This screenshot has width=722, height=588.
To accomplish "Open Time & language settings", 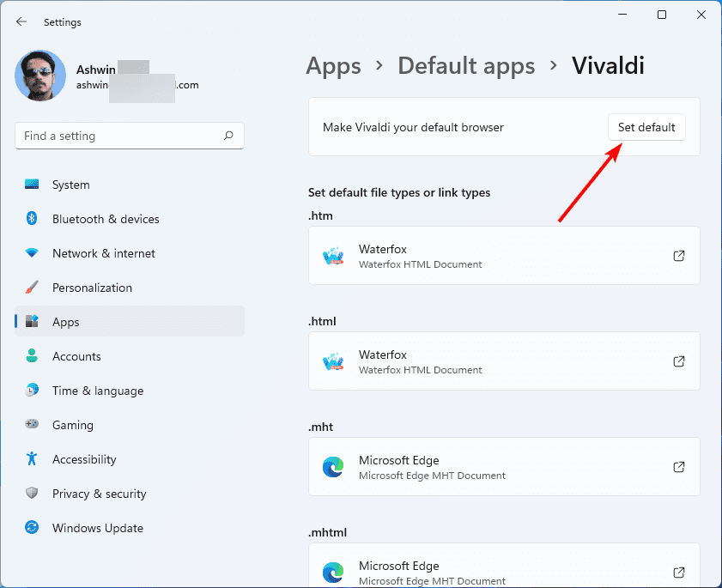I will click(97, 391).
